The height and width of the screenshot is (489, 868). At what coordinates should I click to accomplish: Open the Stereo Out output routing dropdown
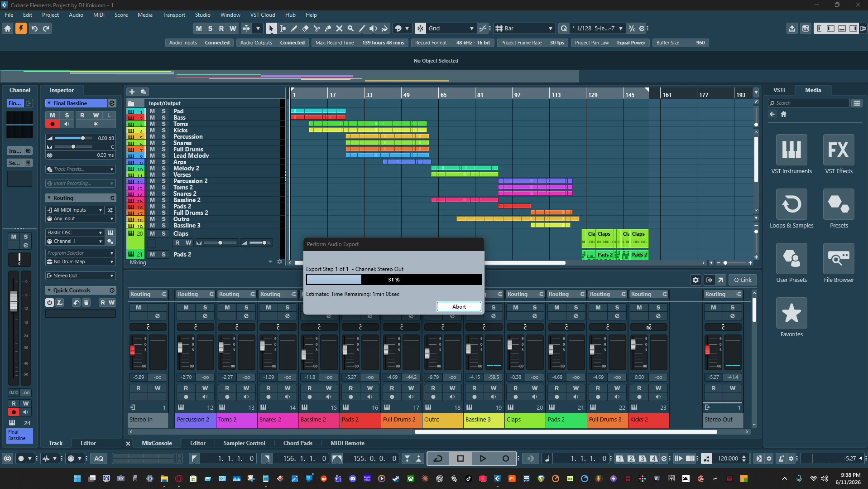81,276
